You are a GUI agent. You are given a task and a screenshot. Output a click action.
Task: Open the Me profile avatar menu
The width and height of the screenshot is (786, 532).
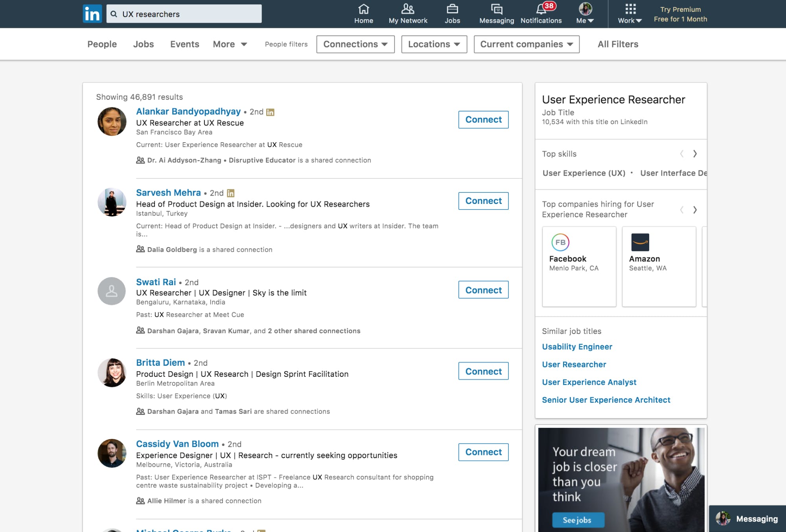click(x=585, y=14)
